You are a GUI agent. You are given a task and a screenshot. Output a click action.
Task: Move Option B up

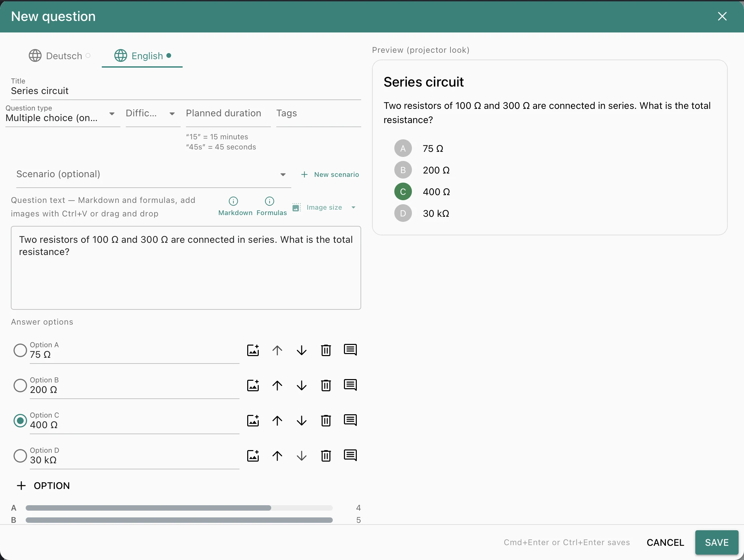coord(277,386)
